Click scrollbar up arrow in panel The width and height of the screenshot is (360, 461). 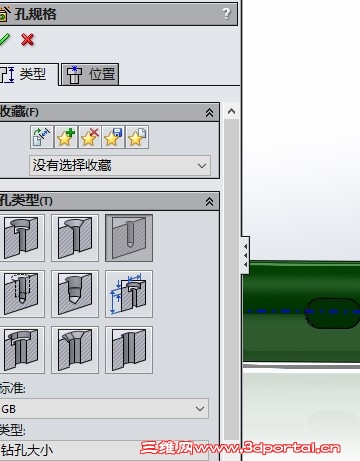tap(232, 111)
